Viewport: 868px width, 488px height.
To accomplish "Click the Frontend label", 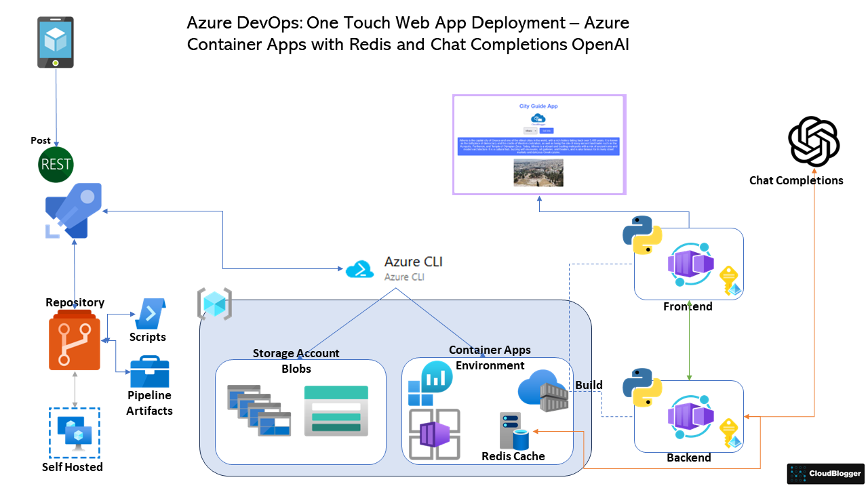I will pos(688,306).
